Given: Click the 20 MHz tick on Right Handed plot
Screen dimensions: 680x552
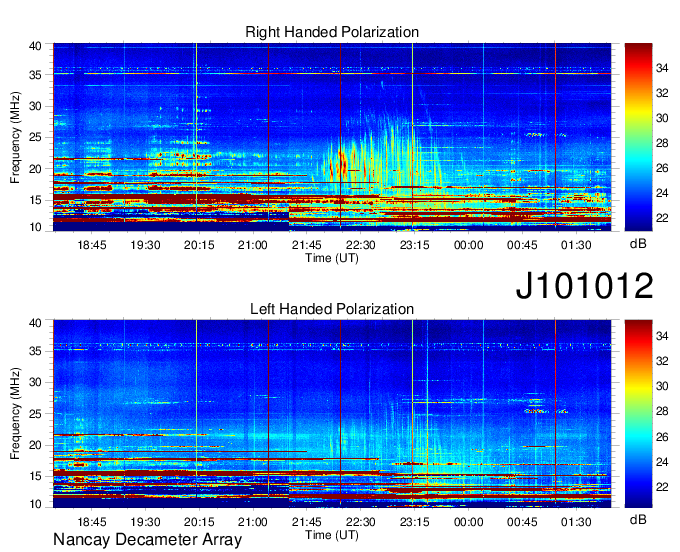Looking at the screenshot, I should pyautogui.click(x=35, y=169).
